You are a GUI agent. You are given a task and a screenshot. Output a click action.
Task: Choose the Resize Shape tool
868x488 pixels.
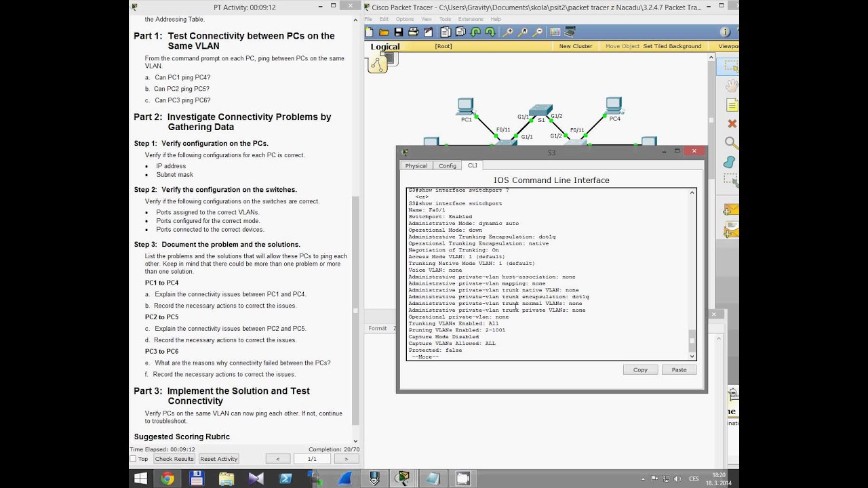pos(730,180)
